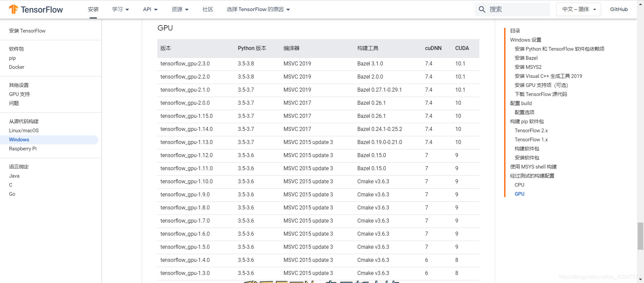This screenshot has height=283, width=644.
Task: Jump to CPU in contents
Action: click(x=519, y=185)
